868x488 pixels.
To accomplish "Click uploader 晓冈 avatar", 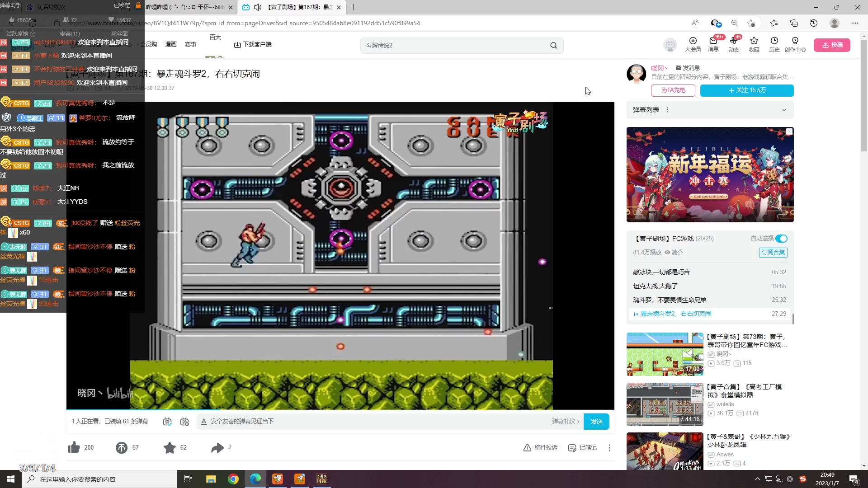I will coord(636,73).
